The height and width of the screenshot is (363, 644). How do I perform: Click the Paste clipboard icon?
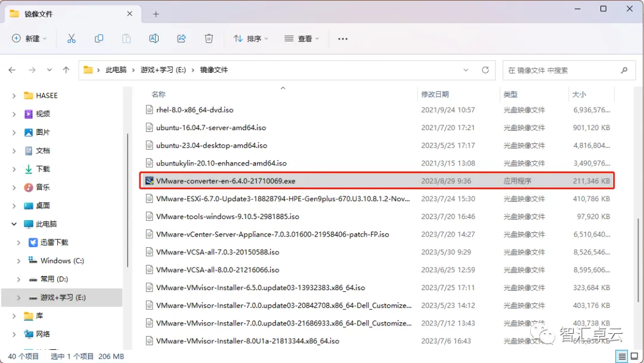[126, 39]
